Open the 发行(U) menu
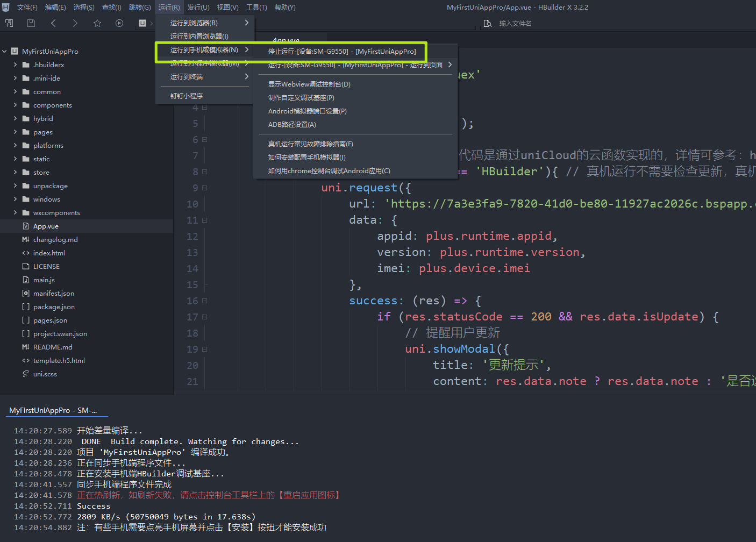This screenshot has height=542, width=756. coord(198,8)
